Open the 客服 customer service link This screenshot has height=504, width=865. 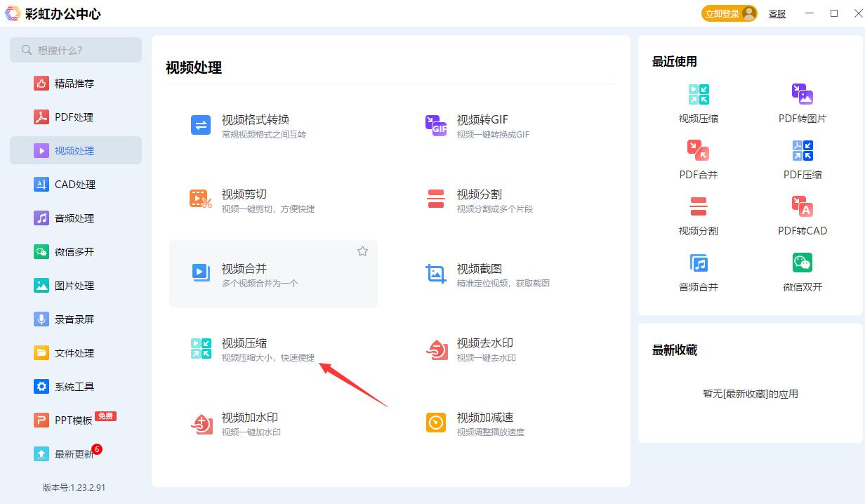click(777, 13)
